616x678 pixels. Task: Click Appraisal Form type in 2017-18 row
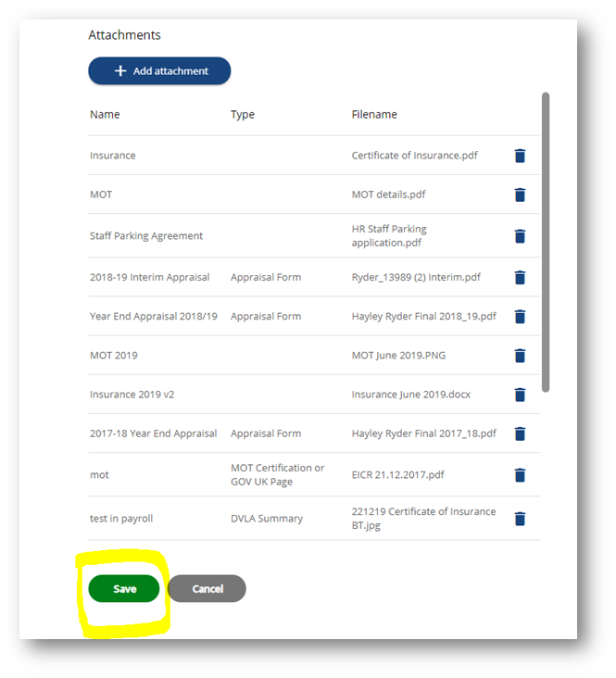click(x=266, y=433)
